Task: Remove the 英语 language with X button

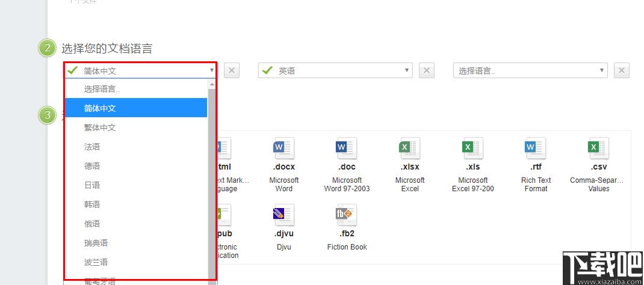Action: (x=427, y=70)
